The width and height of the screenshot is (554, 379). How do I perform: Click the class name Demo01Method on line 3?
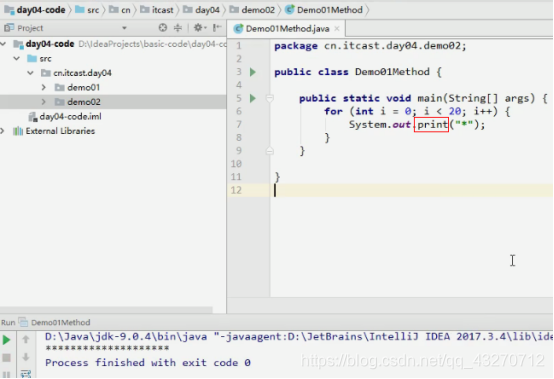point(392,72)
